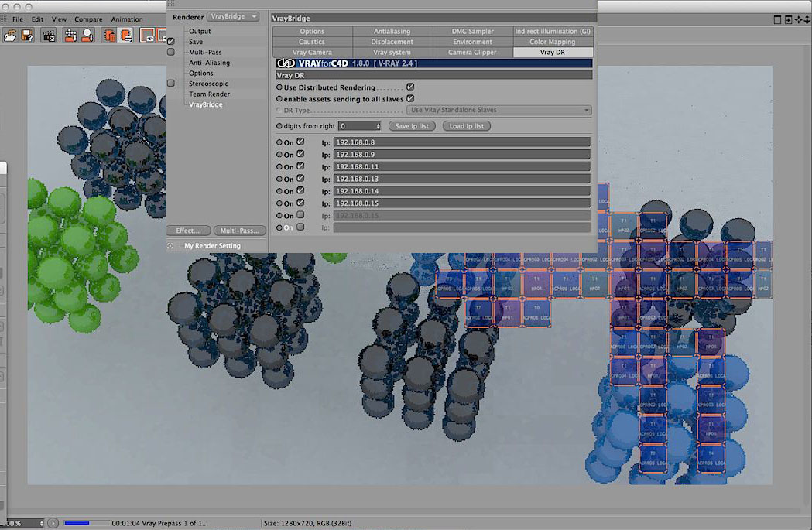This screenshot has width=812, height=530.
Task: Click the last empty Ip input field
Action: click(x=462, y=227)
